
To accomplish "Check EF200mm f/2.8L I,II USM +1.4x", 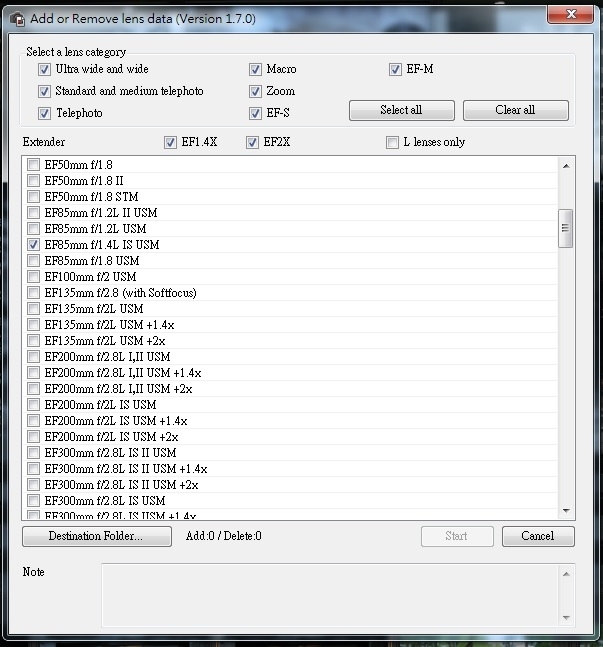I will pyautogui.click(x=33, y=373).
